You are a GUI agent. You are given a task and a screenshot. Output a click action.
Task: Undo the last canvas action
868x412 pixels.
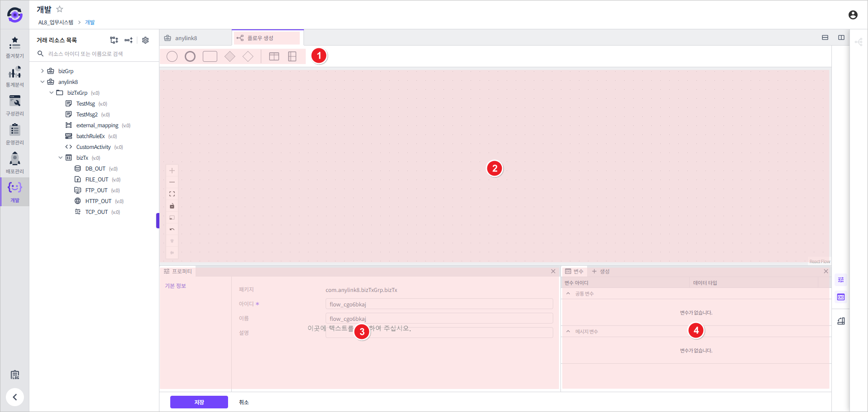tap(172, 229)
